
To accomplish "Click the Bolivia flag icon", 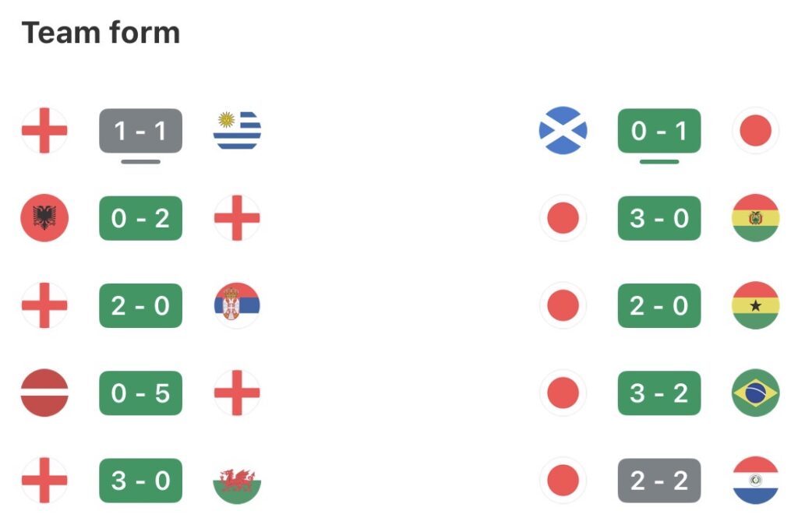I will pos(755,218).
